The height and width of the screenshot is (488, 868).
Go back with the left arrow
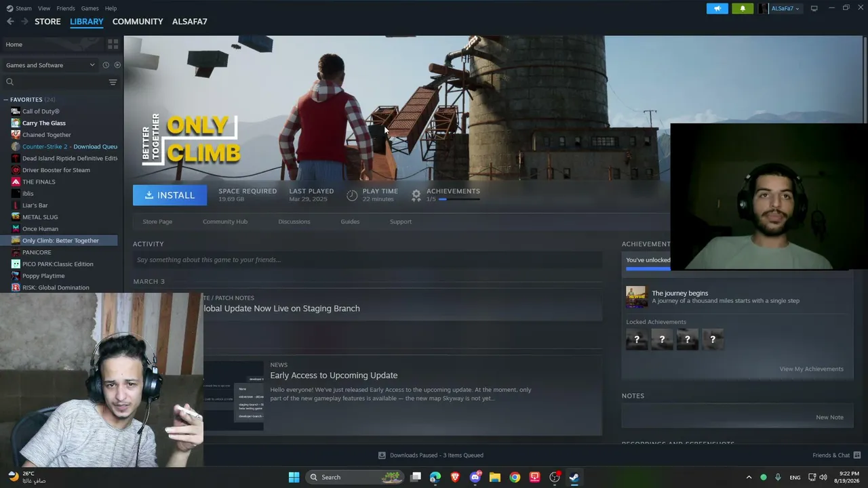coord(10,22)
